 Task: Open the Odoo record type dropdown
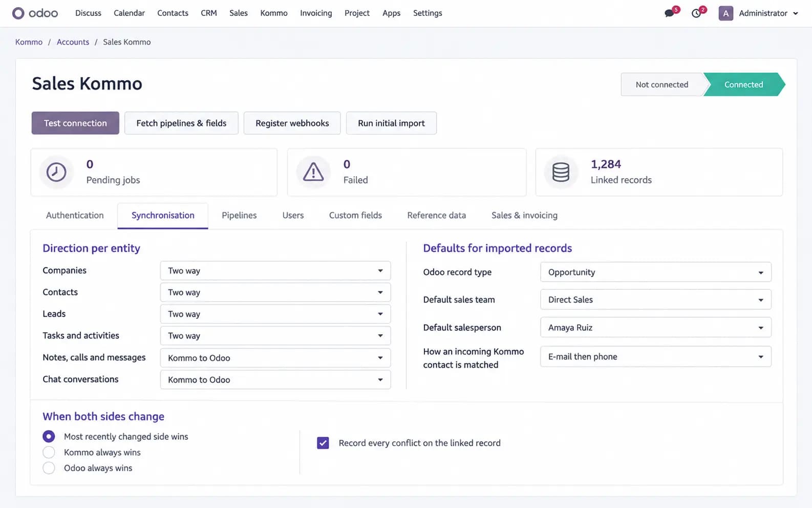(x=656, y=272)
